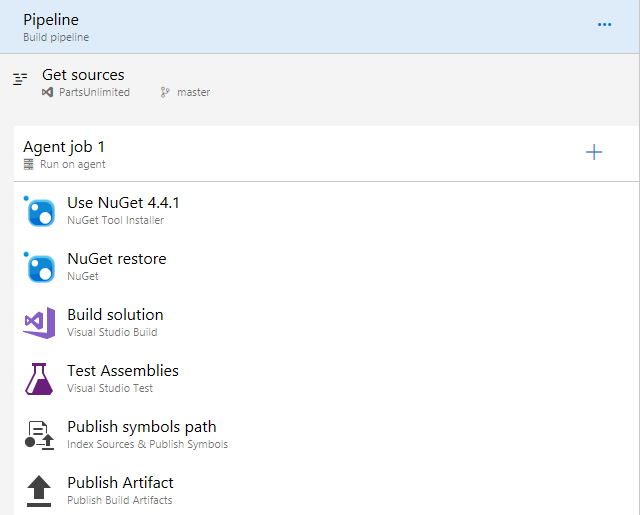Click the Use NuGet 4.4.1 icon

pos(41,212)
